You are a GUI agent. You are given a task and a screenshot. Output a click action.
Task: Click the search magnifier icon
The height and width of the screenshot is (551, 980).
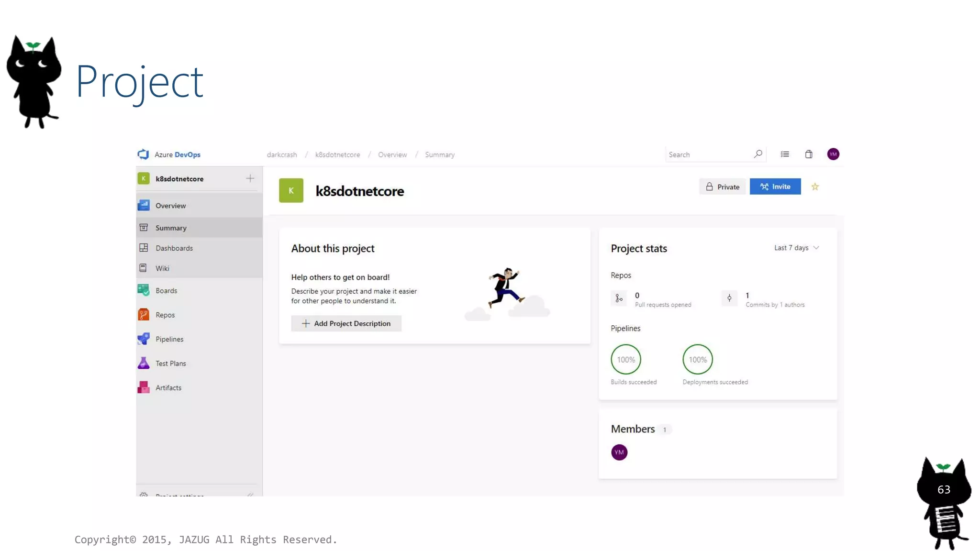(758, 154)
